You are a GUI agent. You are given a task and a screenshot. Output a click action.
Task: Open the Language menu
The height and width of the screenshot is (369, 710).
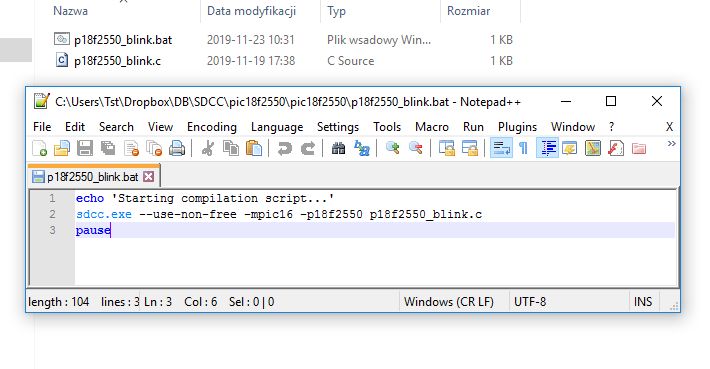277,127
